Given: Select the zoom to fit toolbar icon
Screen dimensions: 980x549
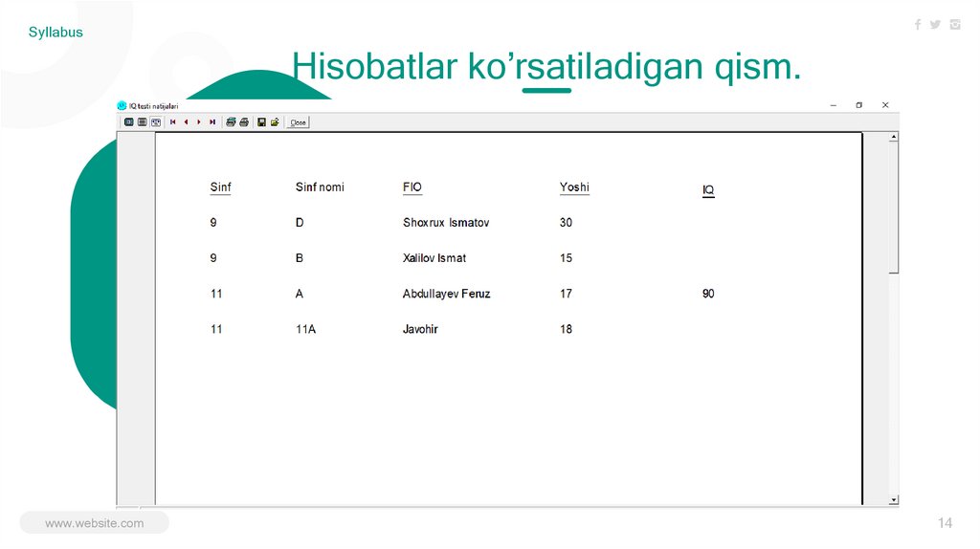Looking at the screenshot, I should pyautogui.click(x=129, y=122).
